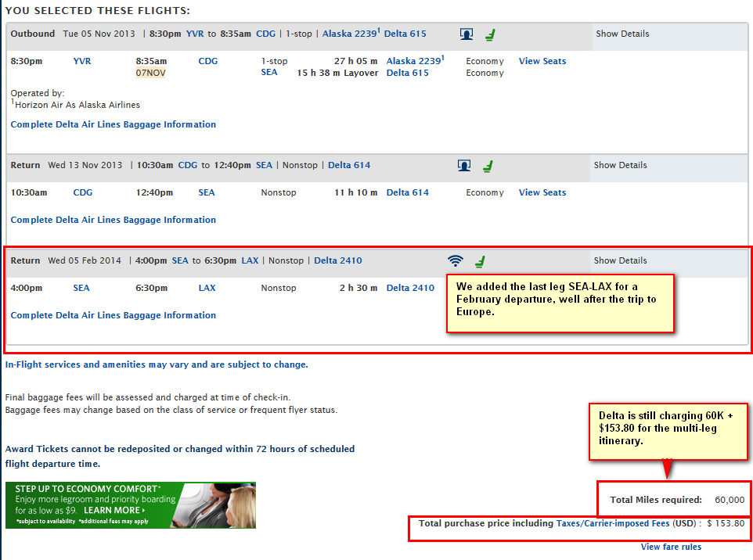Click the green seat icon for the SEA to LAX flight
The height and width of the screenshot is (560, 753).
tap(480, 261)
